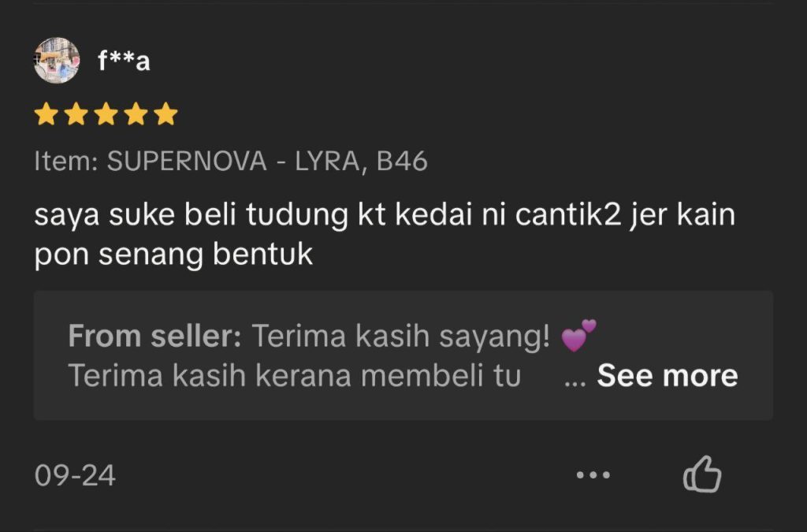Open reviewer f**a's profile name
This screenshot has height=532, width=807.
(x=123, y=61)
